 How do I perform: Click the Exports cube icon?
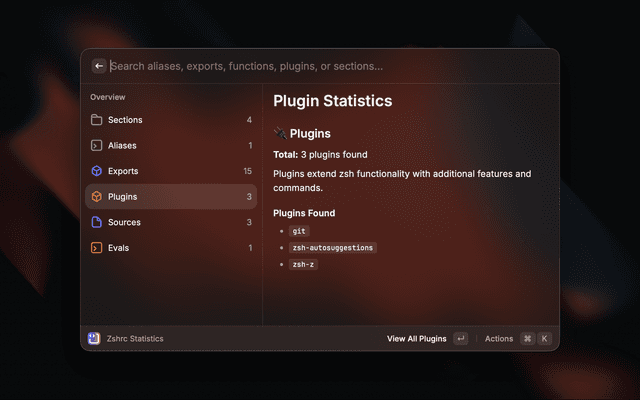coord(97,171)
